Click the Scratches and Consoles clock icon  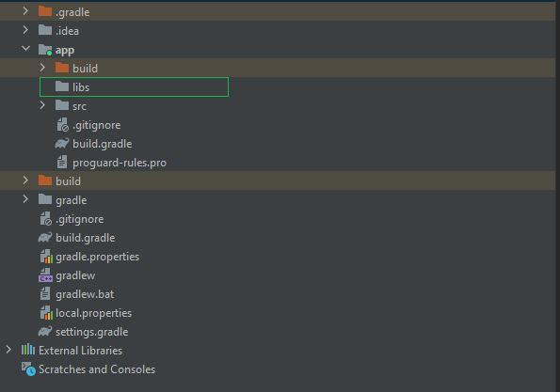(x=28, y=368)
